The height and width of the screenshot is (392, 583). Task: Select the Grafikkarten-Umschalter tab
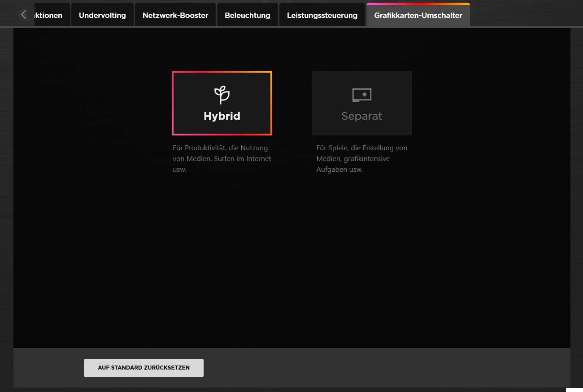click(x=418, y=15)
